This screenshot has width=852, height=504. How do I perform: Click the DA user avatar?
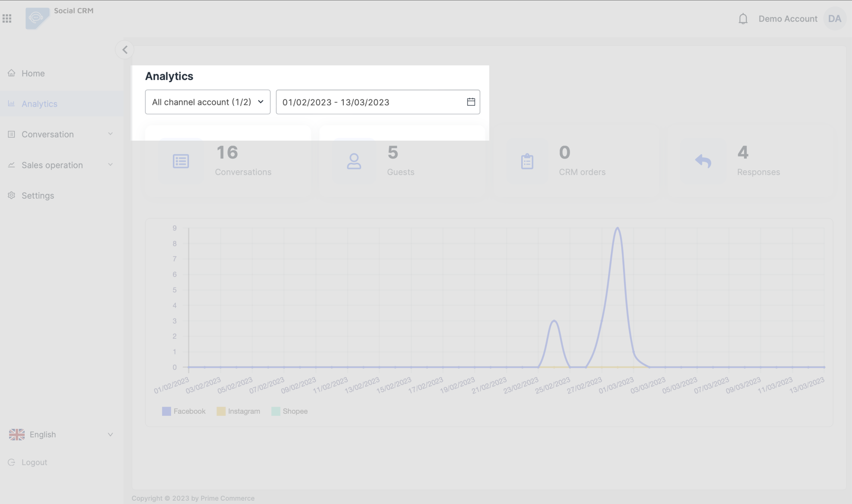(x=834, y=19)
